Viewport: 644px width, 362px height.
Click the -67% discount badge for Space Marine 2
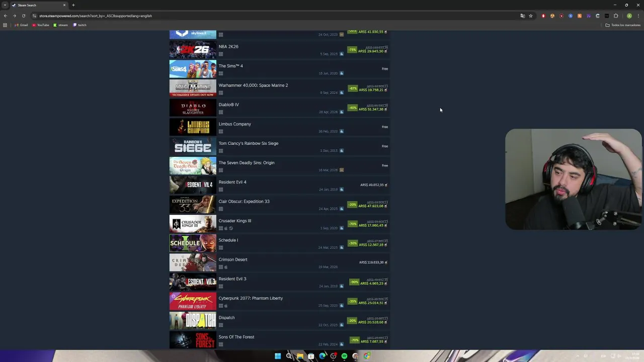tap(352, 88)
